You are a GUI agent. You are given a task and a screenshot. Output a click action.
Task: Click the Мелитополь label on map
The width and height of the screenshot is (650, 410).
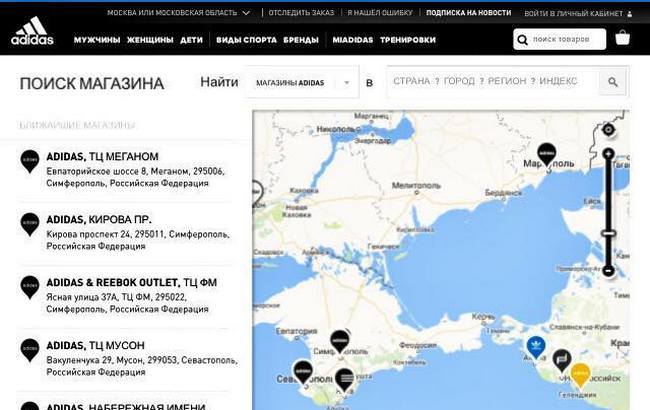pyautogui.click(x=416, y=186)
